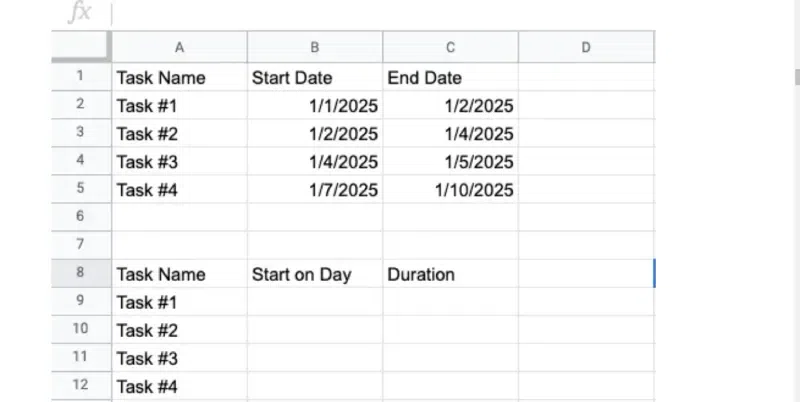
Task: Select the 1/10/2025 end date cell
Action: 450,189
